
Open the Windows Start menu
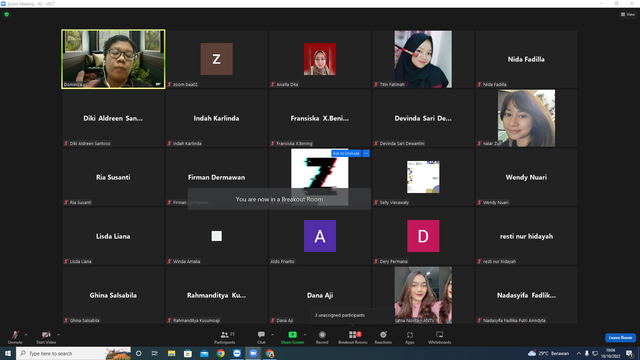(x=7, y=353)
